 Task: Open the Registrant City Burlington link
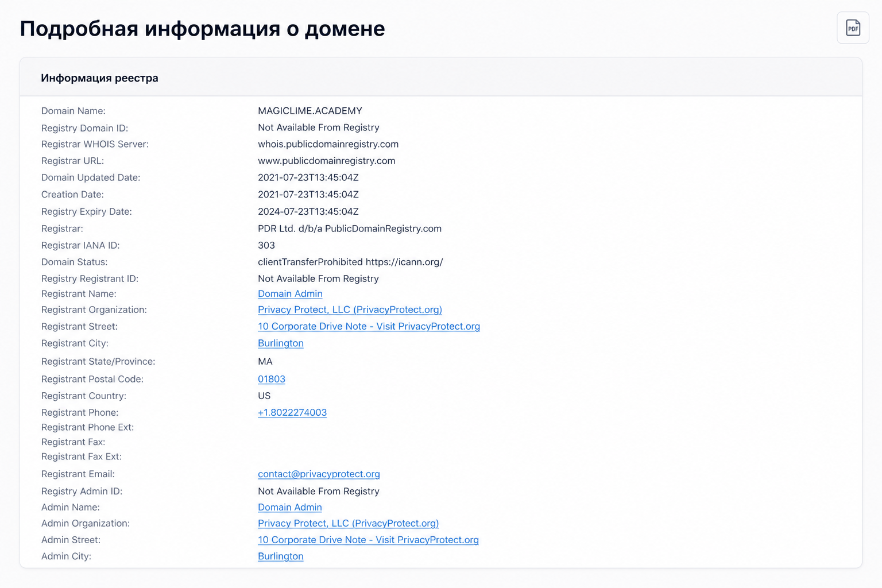pyautogui.click(x=281, y=343)
